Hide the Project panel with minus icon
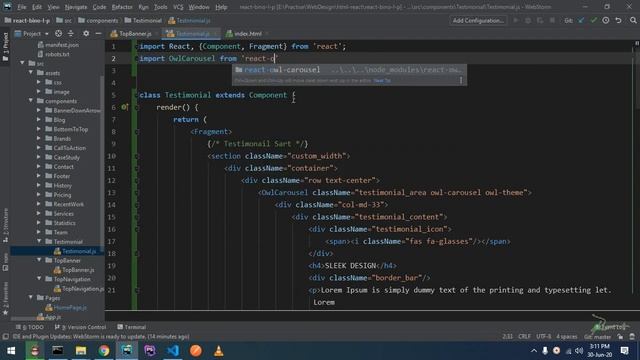The width and height of the screenshot is (640, 360). point(98,33)
